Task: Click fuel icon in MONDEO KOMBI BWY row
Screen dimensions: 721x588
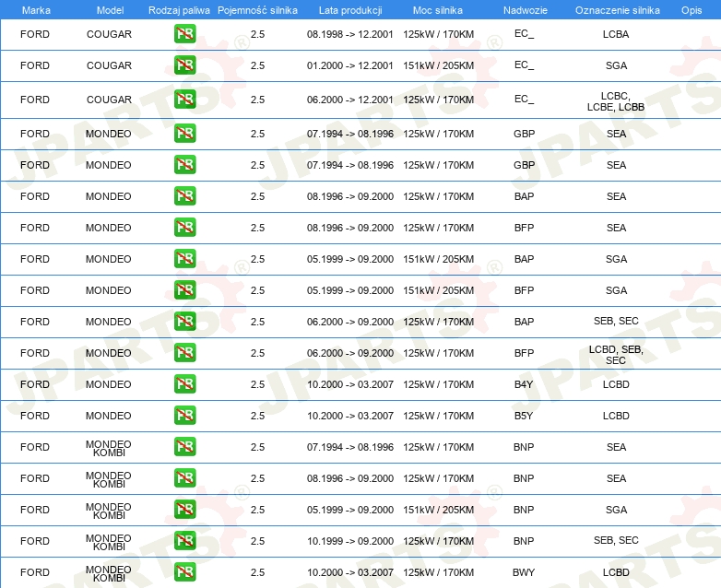Action: [x=184, y=572]
